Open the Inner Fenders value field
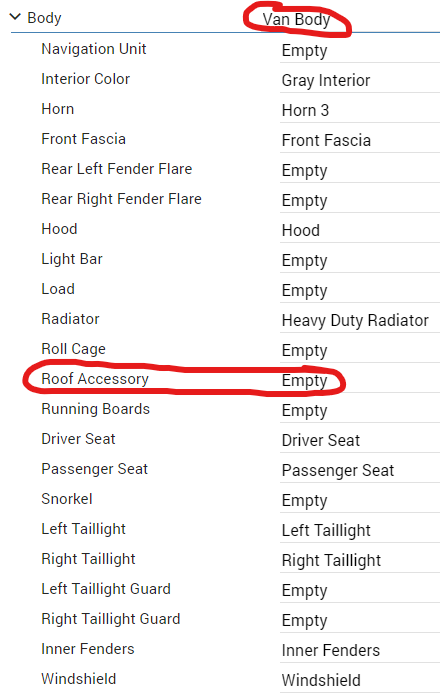The image size is (440, 699). click(x=360, y=650)
